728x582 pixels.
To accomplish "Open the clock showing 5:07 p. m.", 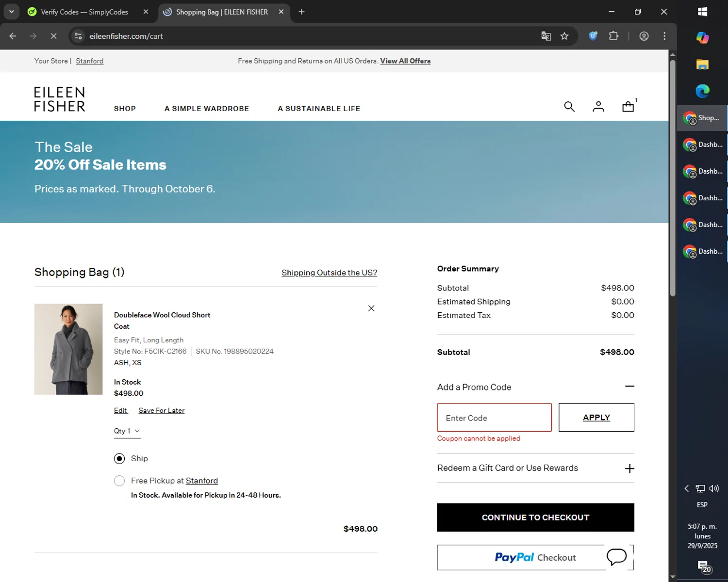I will tap(702, 536).
